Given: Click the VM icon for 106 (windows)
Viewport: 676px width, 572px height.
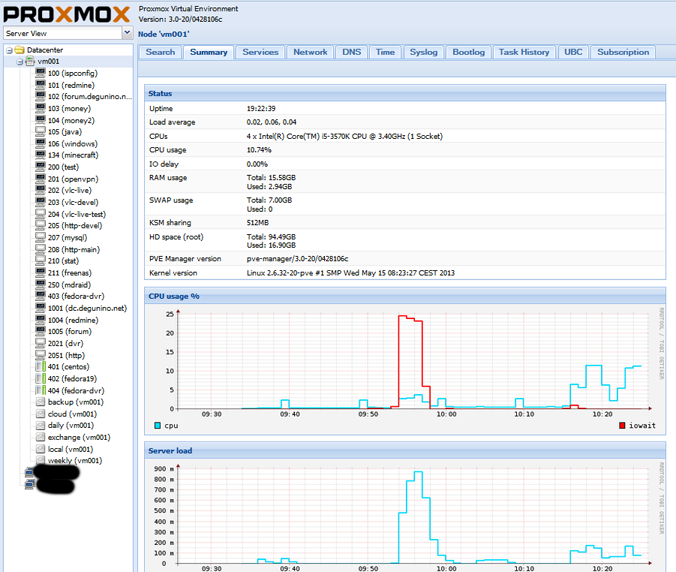Looking at the screenshot, I should [x=41, y=143].
